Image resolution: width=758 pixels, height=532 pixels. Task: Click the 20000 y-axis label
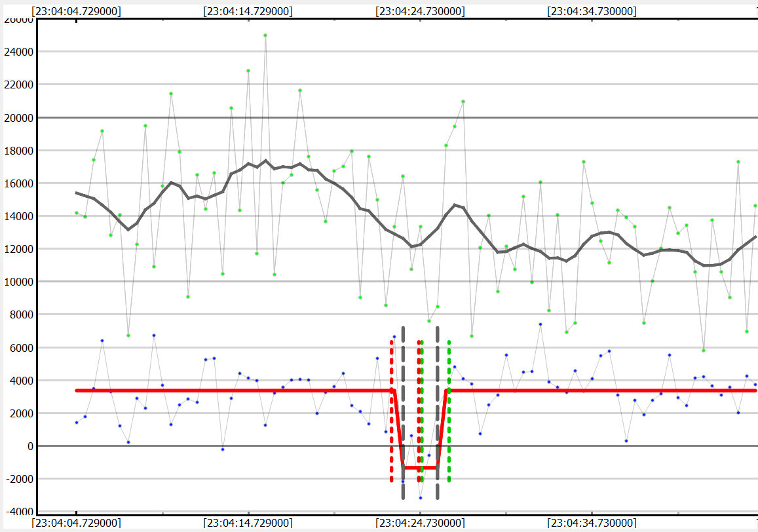tap(18, 117)
